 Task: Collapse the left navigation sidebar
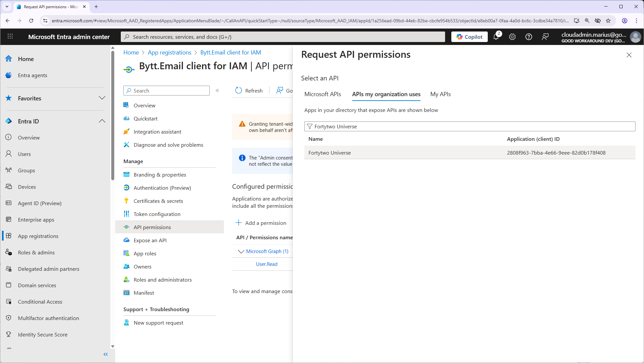[105, 354]
